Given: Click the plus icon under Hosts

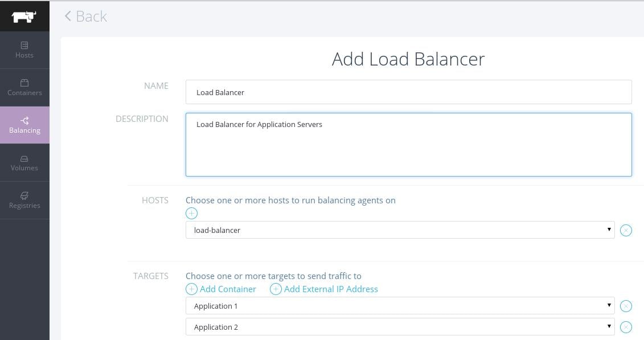Looking at the screenshot, I should tap(192, 214).
